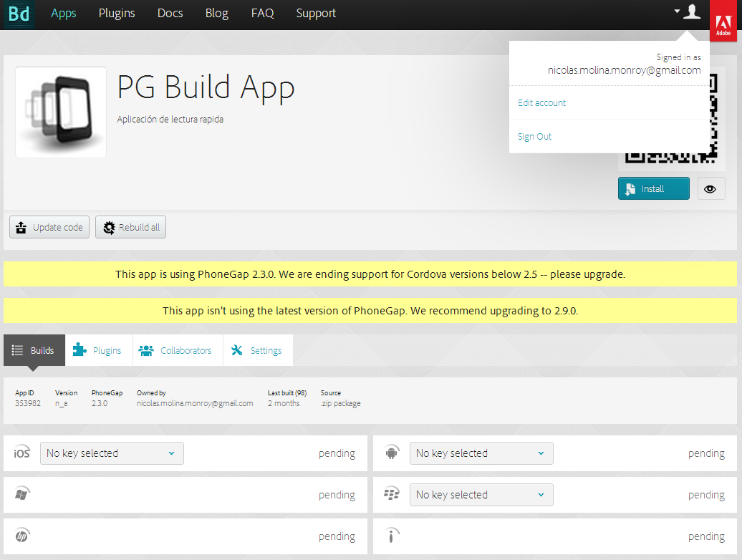Click the iOS pending status
This screenshot has height=560, width=742.
pos(337,453)
